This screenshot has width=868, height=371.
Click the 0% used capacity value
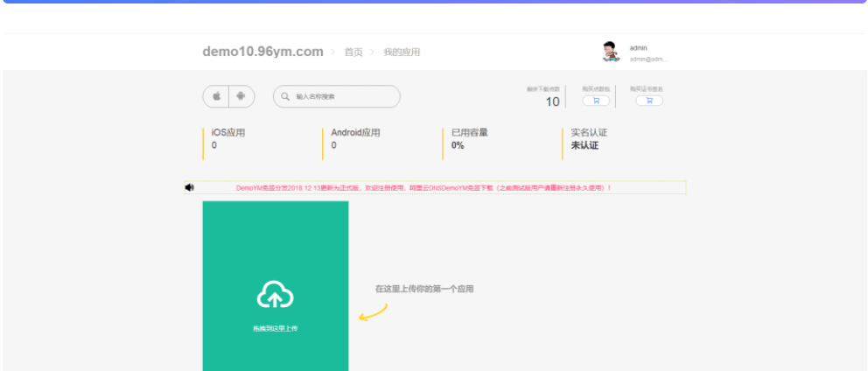(x=458, y=145)
